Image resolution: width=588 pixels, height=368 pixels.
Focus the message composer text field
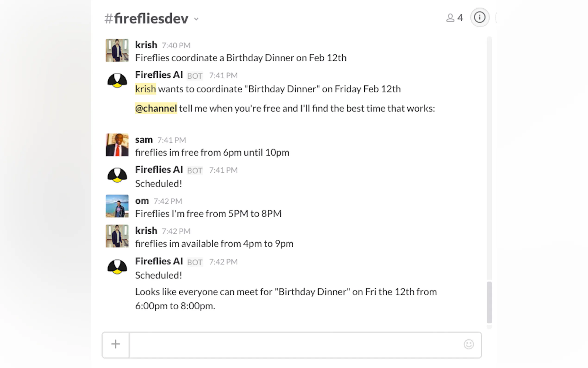[294, 345]
